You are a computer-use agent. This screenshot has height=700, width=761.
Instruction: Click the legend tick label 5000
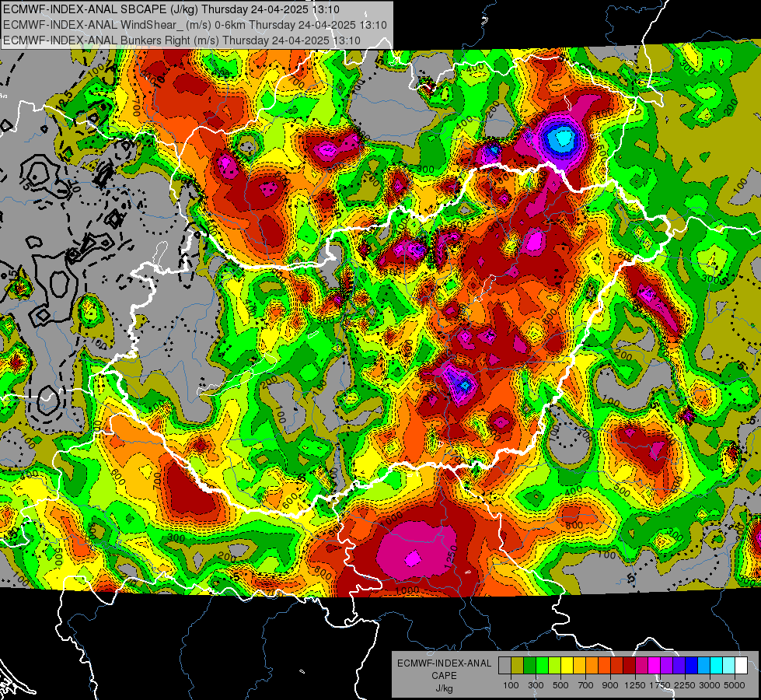(x=735, y=685)
